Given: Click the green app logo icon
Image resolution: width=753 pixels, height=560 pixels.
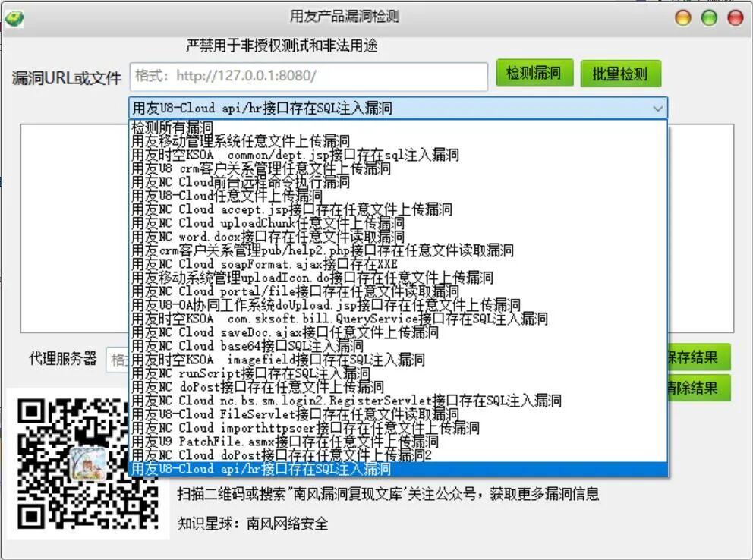Looking at the screenshot, I should [14, 18].
